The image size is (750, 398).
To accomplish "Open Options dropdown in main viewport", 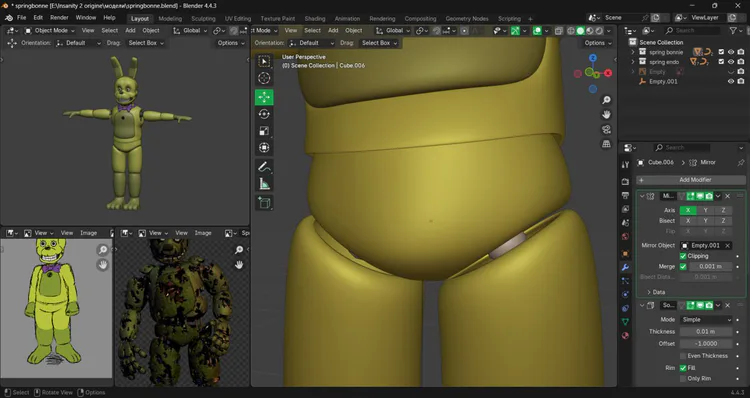I will coord(598,43).
